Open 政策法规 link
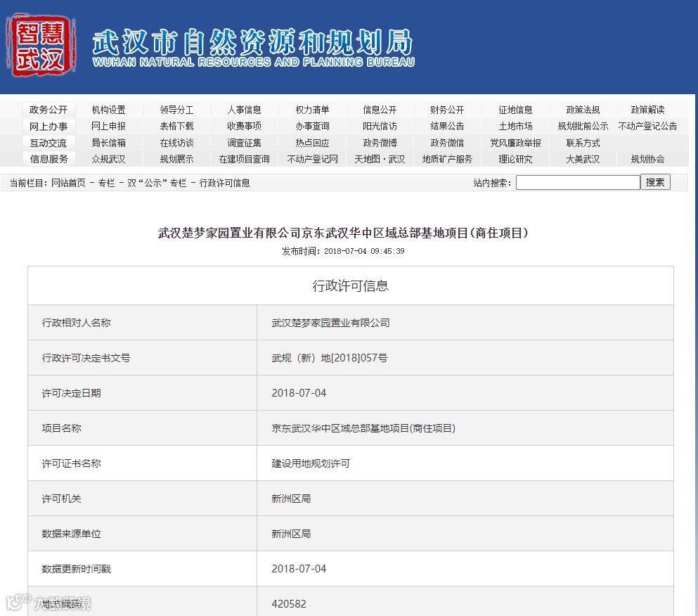 (x=583, y=110)
